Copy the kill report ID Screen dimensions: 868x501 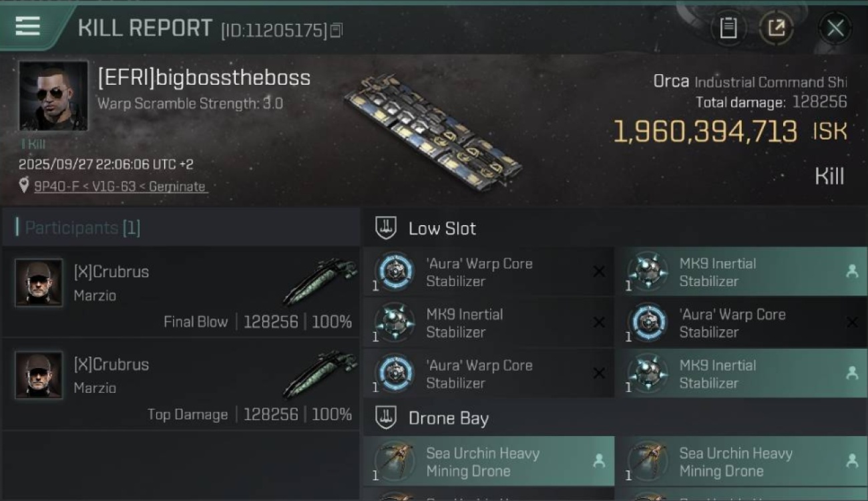coord(336,30)
